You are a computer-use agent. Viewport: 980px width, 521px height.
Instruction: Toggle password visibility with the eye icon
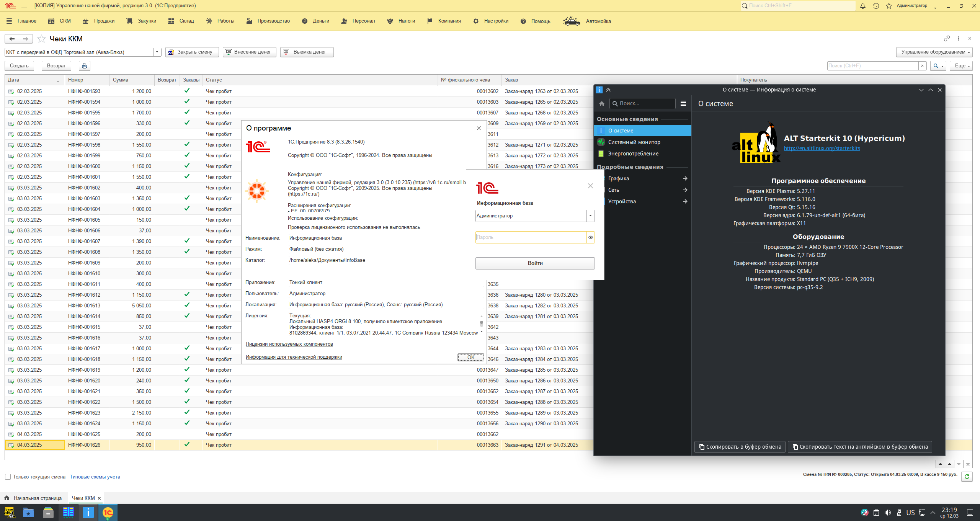(591, 237)
